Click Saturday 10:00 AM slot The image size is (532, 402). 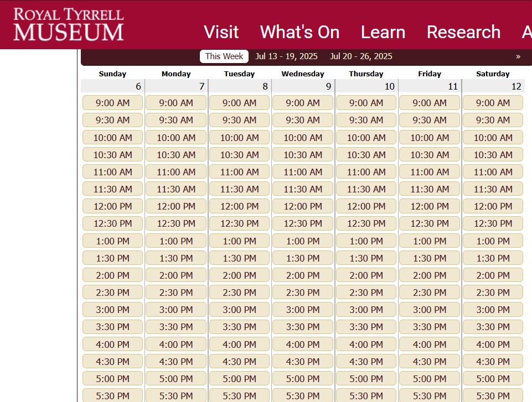click(x=493, y=138)
